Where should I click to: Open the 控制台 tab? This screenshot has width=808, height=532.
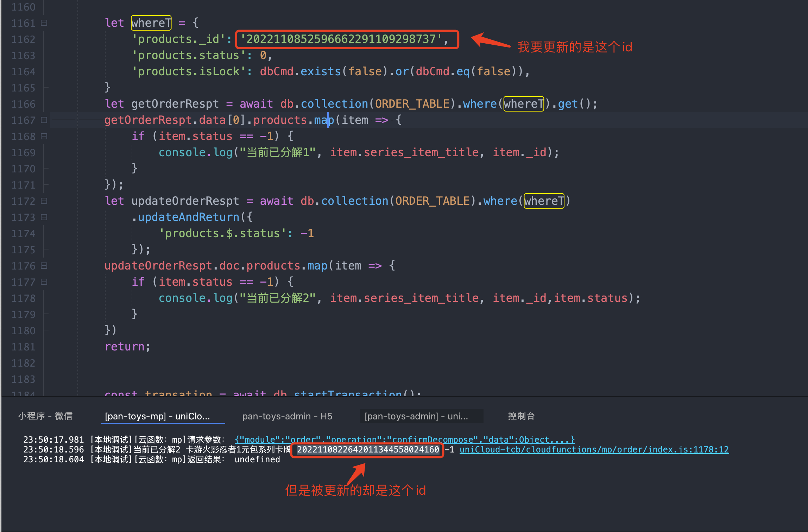pyautogui.click(x=521, y=416)
